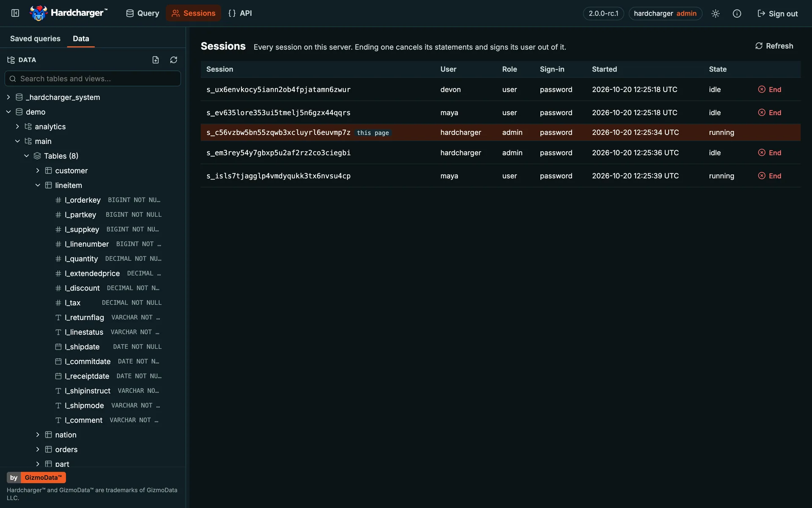Sign out of Hardcharger
This screenshot has height=508, width=812.
coord(777,14)
